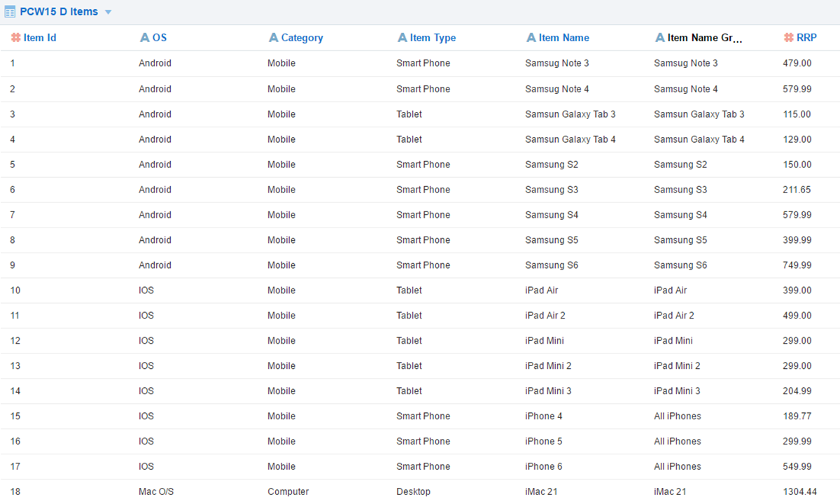Click the Mac O/S cell in row 18
840x504 pixels.
click(x=156, y=492)
